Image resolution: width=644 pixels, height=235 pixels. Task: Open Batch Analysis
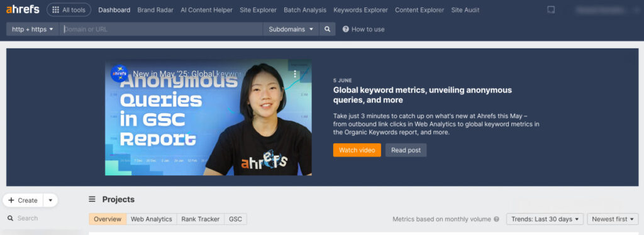click(305, 10)
